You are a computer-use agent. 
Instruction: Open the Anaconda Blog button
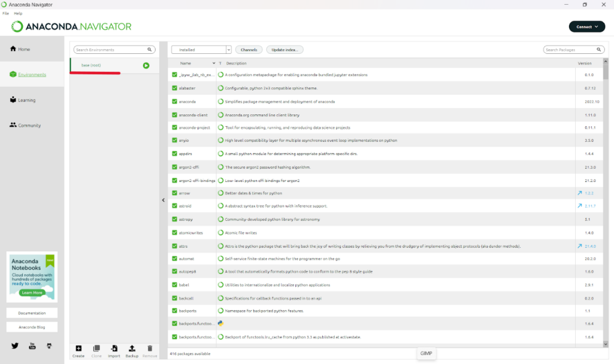(x=32, y=327)
